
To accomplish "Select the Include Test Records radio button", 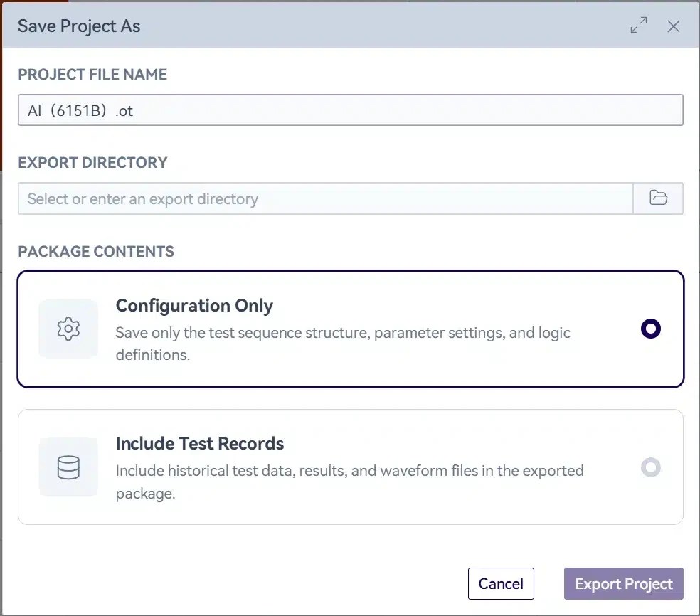I will [650, 467].
